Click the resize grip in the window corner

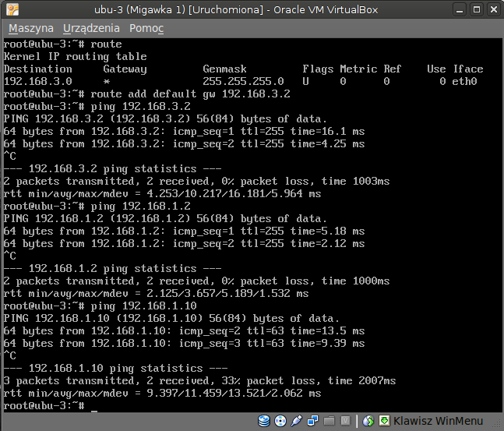[x=499, y=426]
